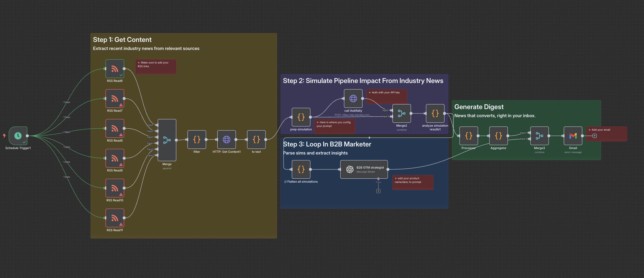The width and height of the screenshot is (644, 278).
Task: Click 'Step 2: Simulate Pipeline Impact' heading
Action: click(363, 81)
